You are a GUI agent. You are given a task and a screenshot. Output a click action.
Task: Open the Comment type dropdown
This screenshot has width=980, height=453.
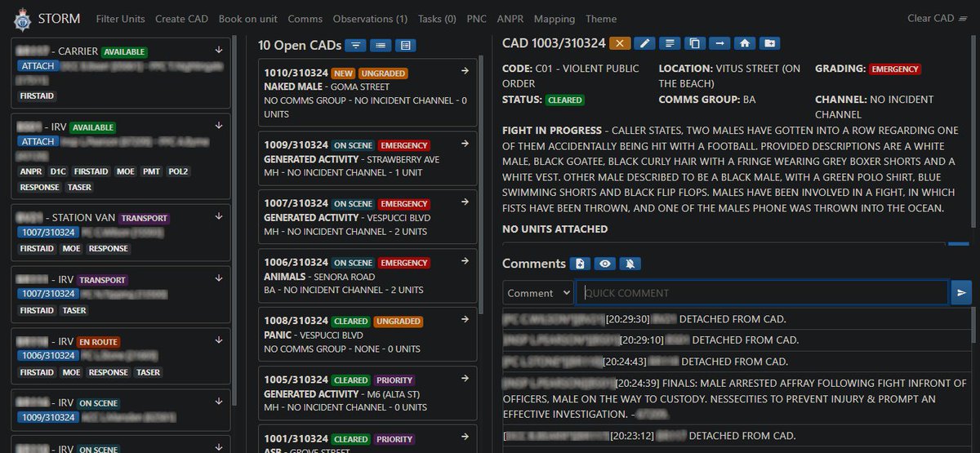(538, 292)
